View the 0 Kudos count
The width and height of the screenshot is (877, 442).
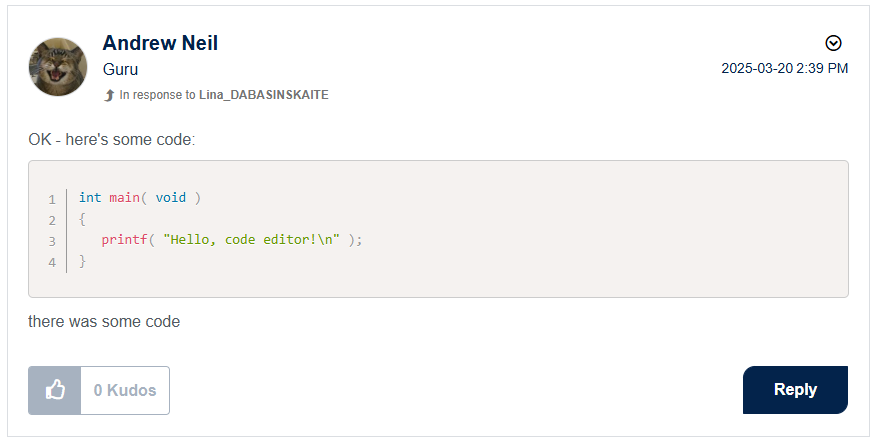pyautogui.click(x=125, y=390)
